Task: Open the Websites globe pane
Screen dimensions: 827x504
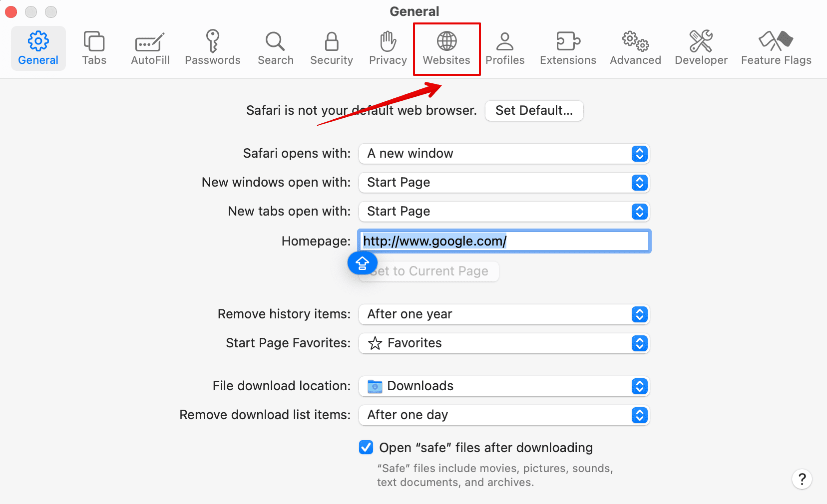Action: tap(446, 48)
